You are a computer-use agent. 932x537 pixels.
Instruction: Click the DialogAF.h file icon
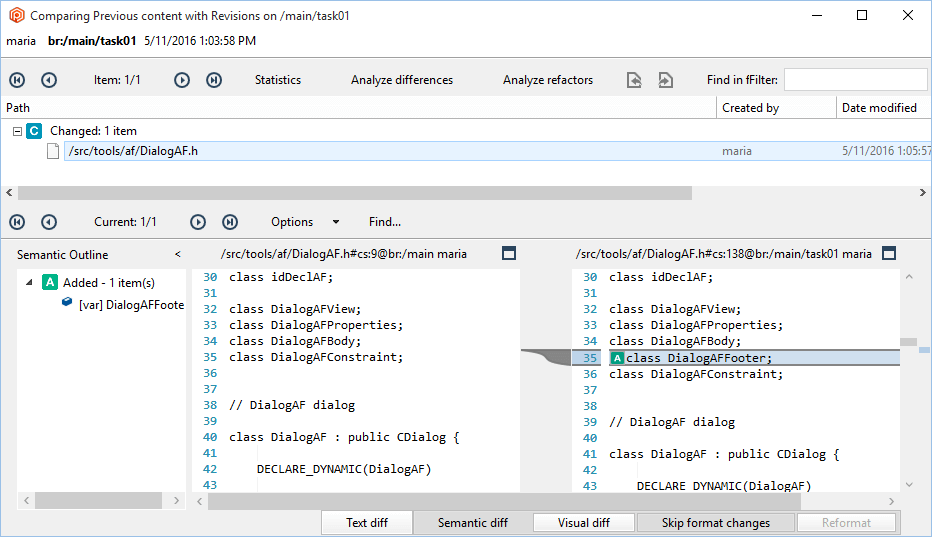pyautogui.click(x=53, y=151)
